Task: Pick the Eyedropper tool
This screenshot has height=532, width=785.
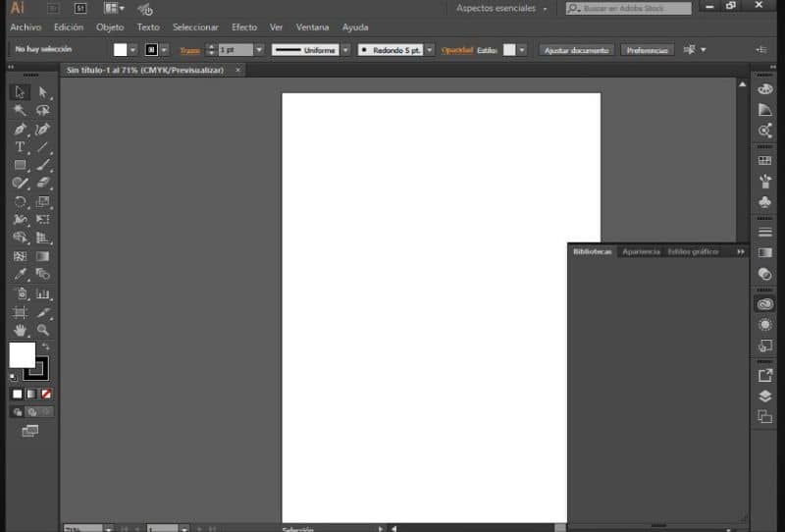Action: (20, 274)
